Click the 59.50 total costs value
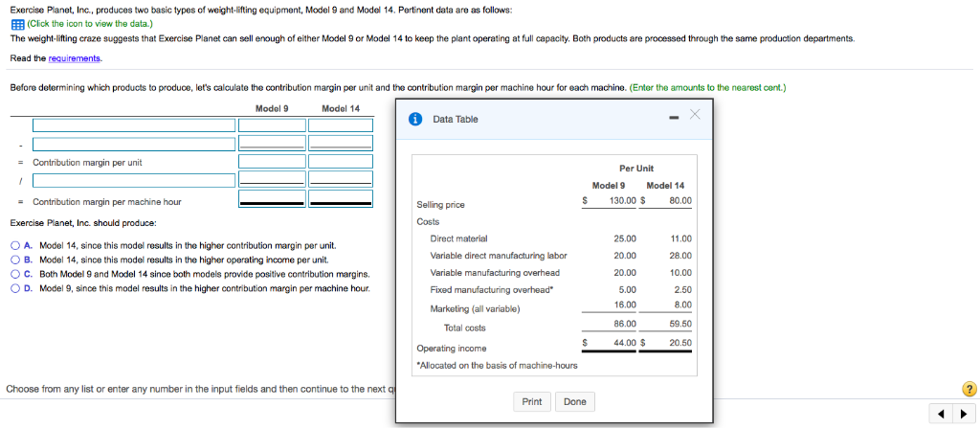The image size is (980, 429). [680, 324]
